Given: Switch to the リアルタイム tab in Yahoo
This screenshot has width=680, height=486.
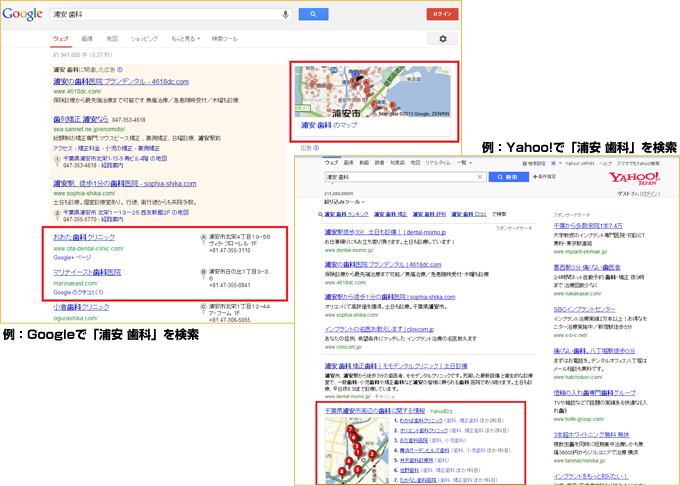Looking at the screenshot, I should tap(438, 163).
